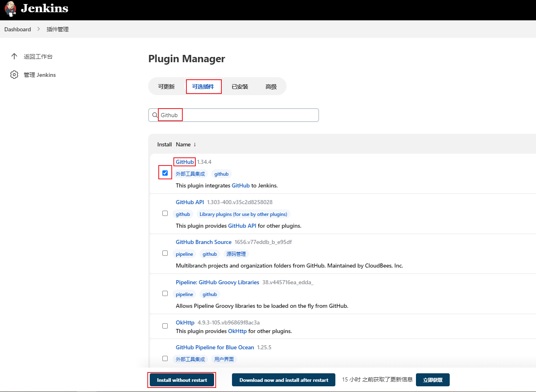Click the '15 小时 之前获取了更新信息' status text
The image size is (536, 392).
pyautogui.click(x=377, y=379)
